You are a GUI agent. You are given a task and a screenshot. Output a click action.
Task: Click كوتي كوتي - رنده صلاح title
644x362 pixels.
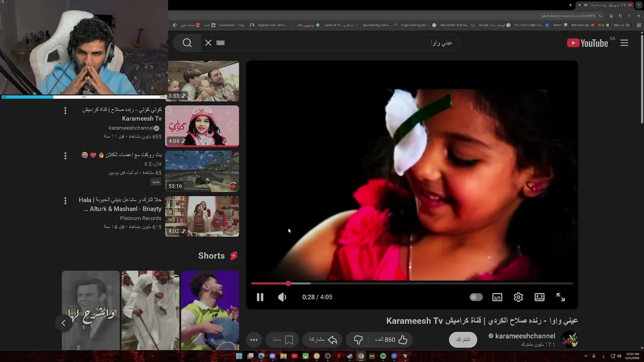(122, 114)
